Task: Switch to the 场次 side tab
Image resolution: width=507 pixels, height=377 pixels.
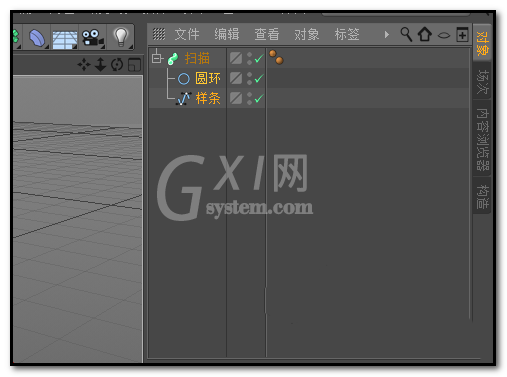Action: pos(482,81)
